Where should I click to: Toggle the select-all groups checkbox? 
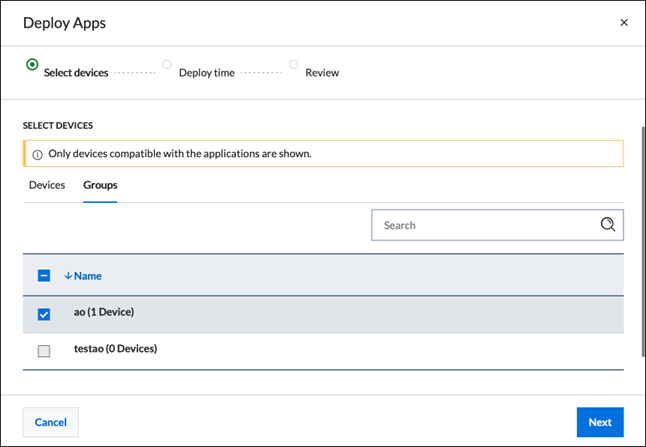pos(44,276)
